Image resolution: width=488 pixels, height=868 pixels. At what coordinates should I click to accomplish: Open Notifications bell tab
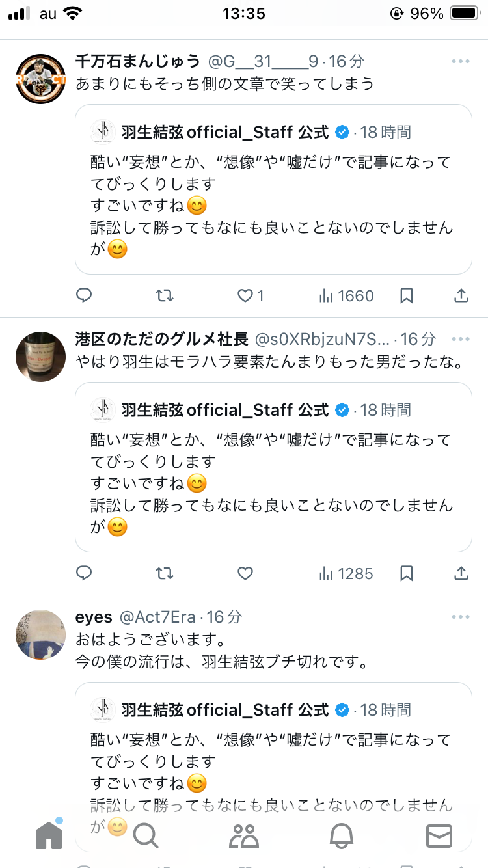tap(342, 835)
